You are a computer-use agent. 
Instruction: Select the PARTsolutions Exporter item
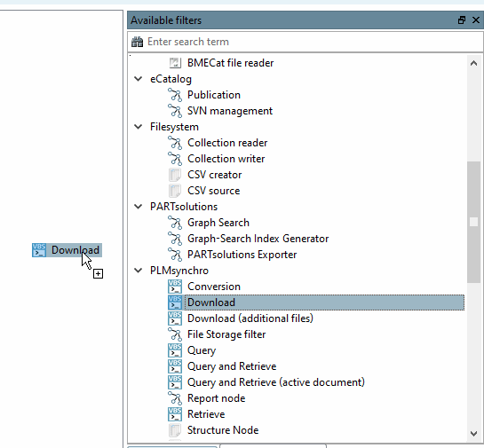click(242, 255)
